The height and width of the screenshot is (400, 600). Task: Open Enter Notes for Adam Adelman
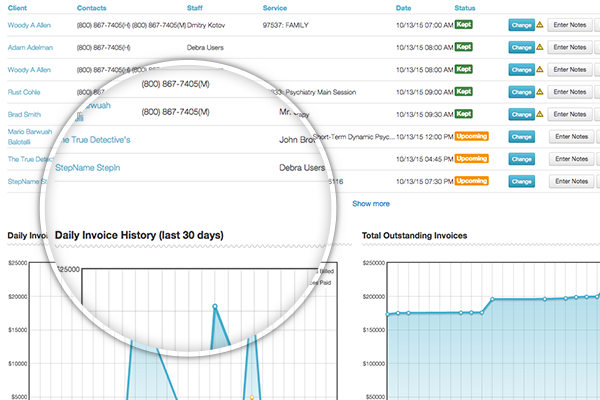570,47
